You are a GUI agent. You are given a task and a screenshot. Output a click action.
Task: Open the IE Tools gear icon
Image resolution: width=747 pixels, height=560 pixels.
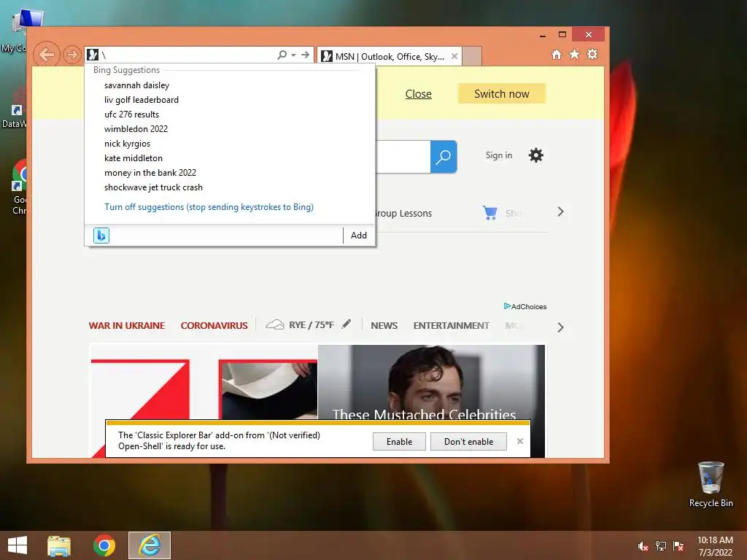[592, 54]
